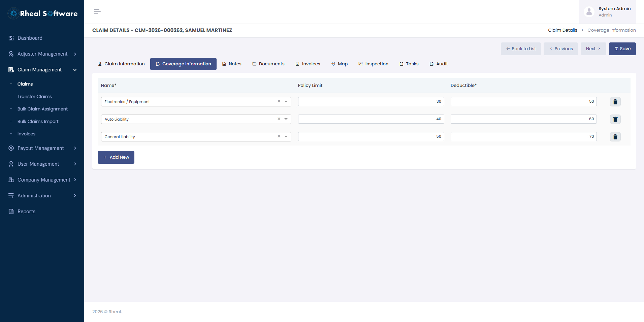Image resolution: width=644 pixels, height=322 pixels.
Task: Go to Transfer Claims page
Action: 35,96
